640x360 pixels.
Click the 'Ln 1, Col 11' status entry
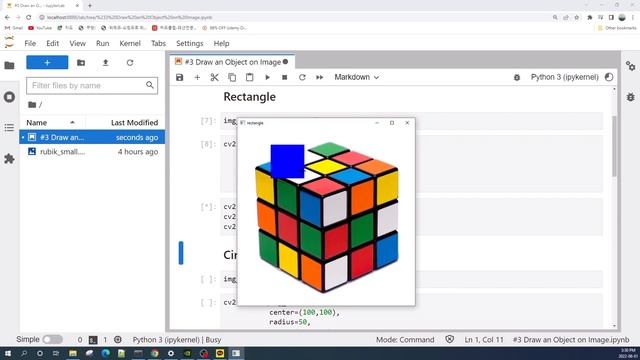point(484,340)
